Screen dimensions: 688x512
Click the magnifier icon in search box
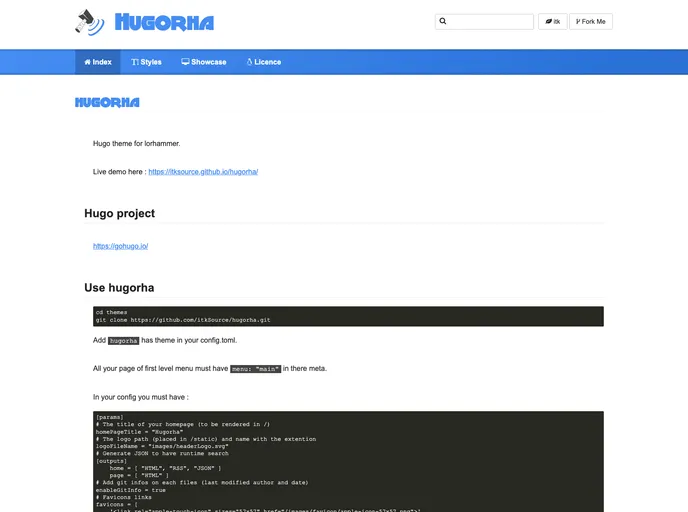[x=444, y=21]
